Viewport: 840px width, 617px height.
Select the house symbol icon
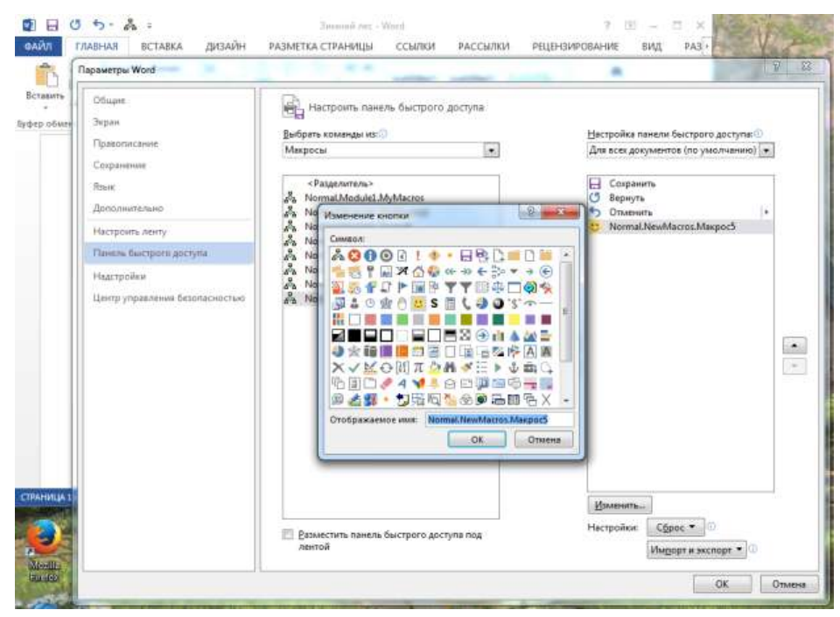coord(418,270)
